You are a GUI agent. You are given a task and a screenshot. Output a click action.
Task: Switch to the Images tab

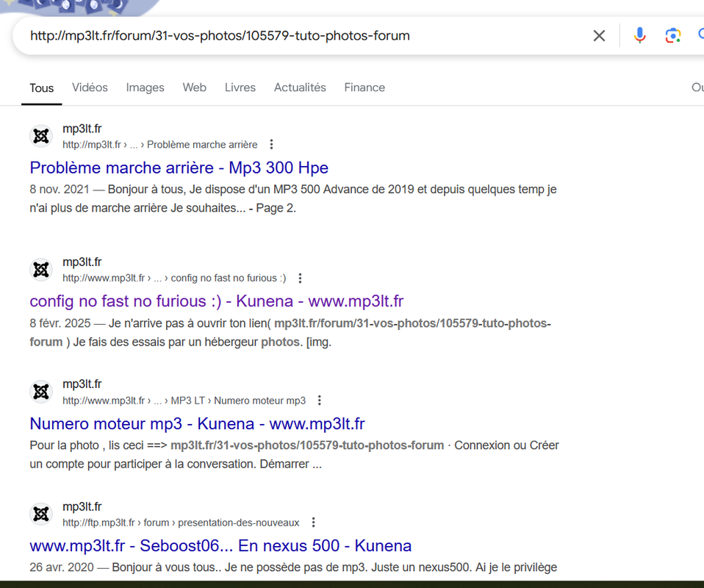[145, 87]
